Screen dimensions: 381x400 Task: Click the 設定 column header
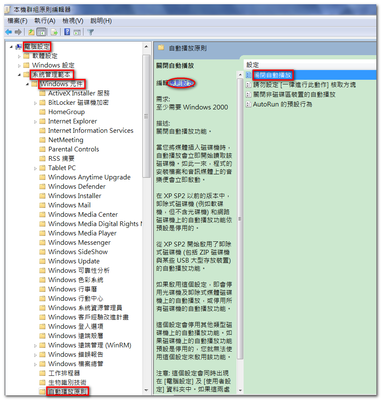(x=252, y=65)
